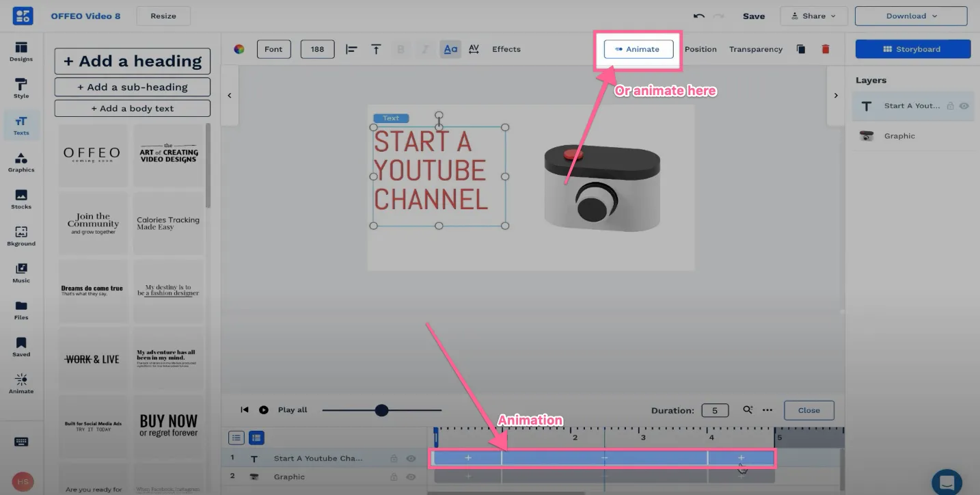Click skip to start playback icon

coord(244,410)
